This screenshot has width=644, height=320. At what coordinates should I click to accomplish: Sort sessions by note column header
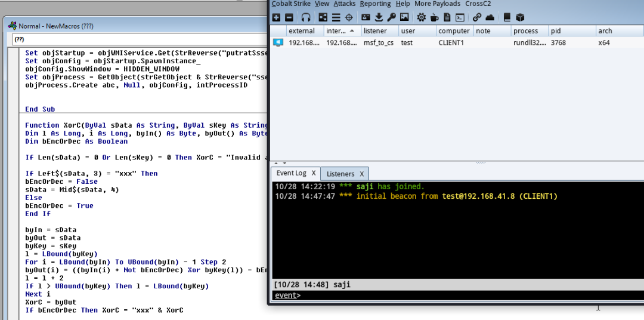click(x=491, y=31)
